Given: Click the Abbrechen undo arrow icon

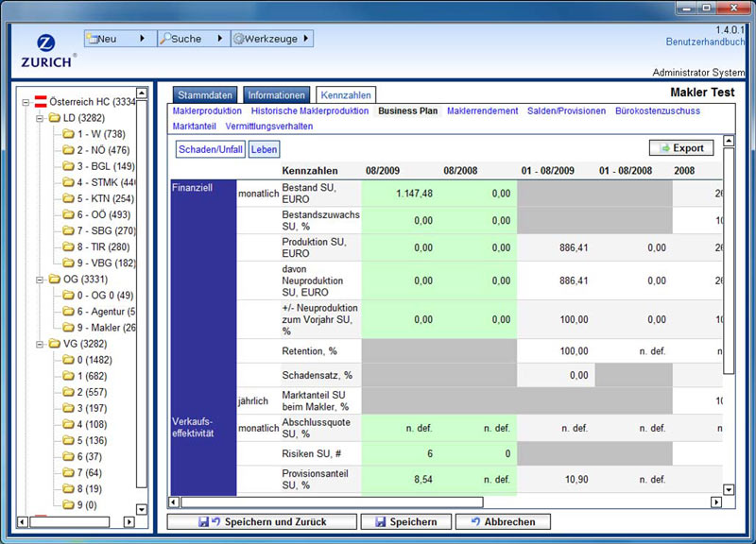Looking at the screenshot, I should [x=474, y=522].
